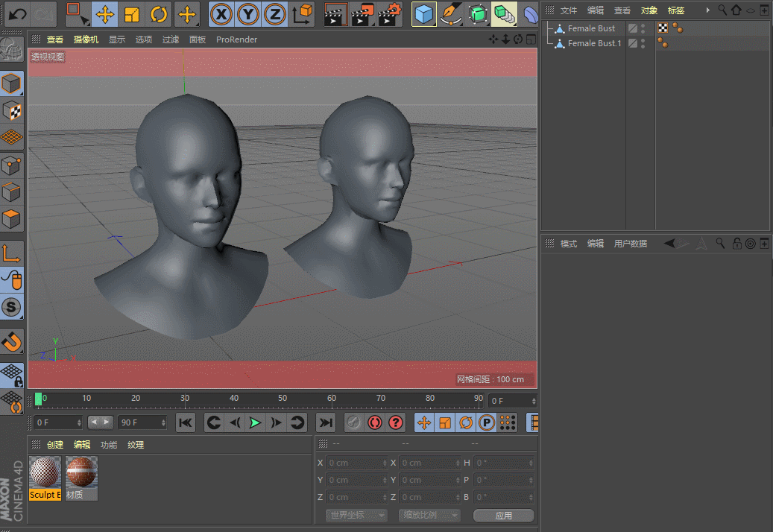Expand hidden object manager menus arrow

click(x=708, y=10)
